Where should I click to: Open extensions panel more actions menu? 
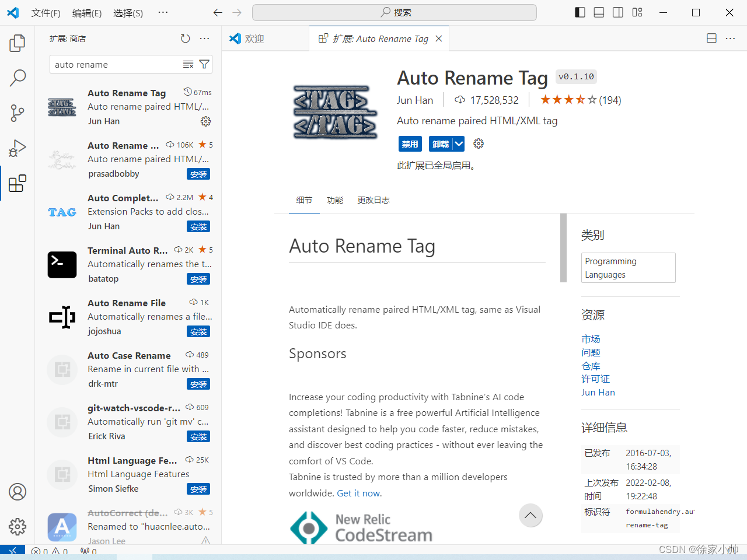[204, 38]
